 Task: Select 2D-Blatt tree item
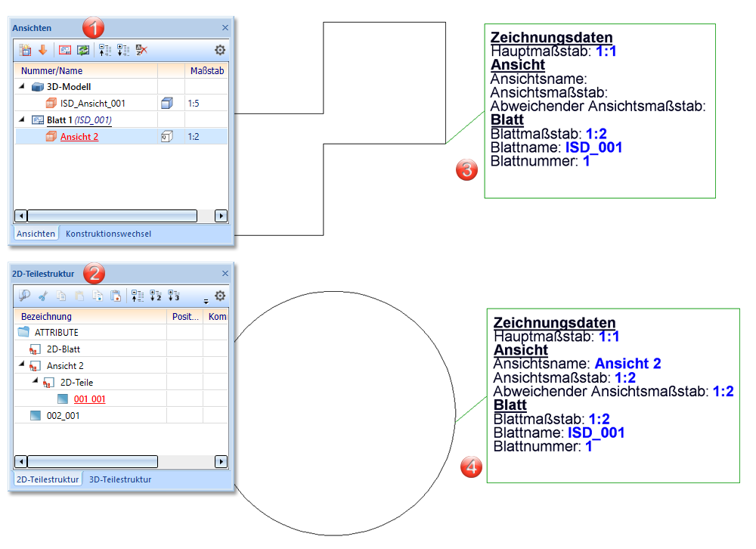pyautogui.click(x=64, y=349)
